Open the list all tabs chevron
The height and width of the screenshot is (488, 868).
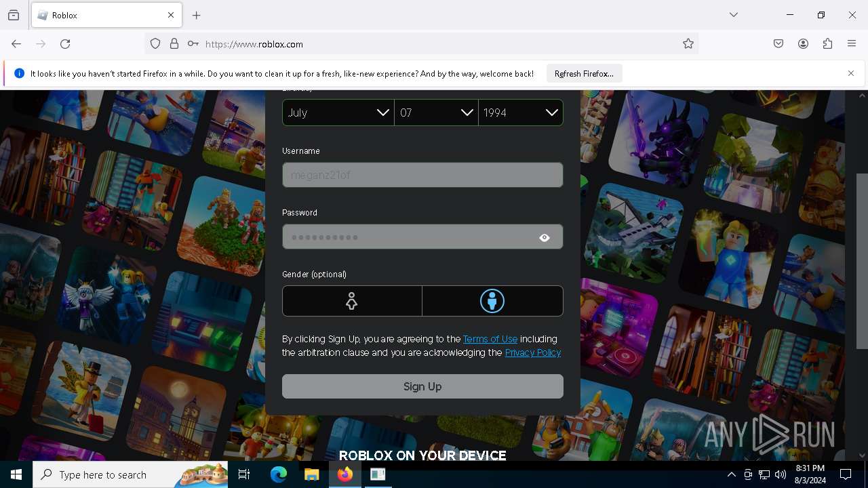(734, 15)
